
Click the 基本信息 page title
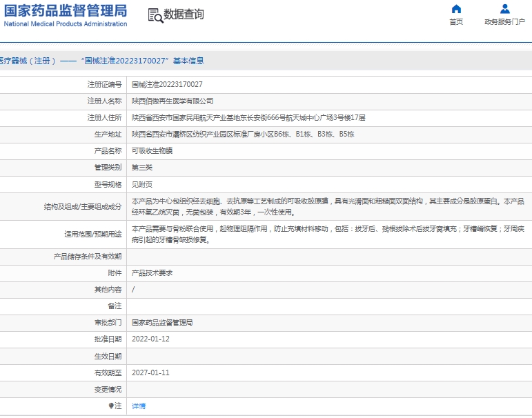point(188,61)
